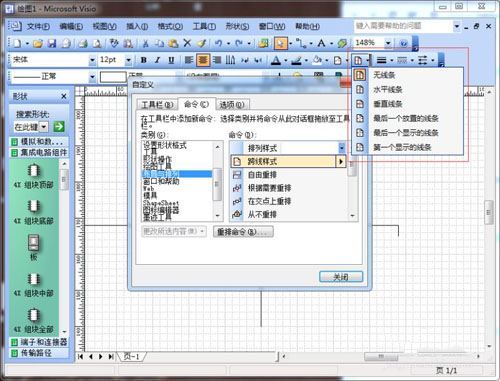The image size is (500, 381).
Task: Open the Help question box dropdown arrow
Action: 457,26
